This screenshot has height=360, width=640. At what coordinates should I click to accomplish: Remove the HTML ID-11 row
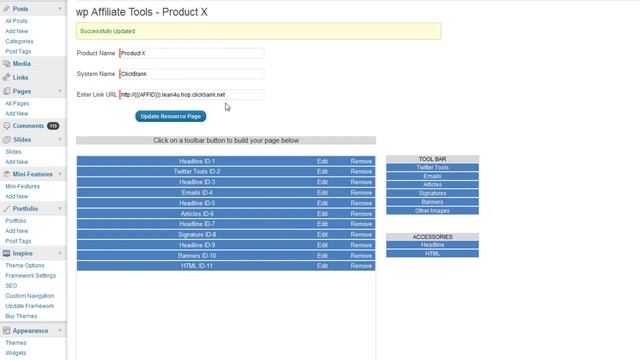coord(361,266)
